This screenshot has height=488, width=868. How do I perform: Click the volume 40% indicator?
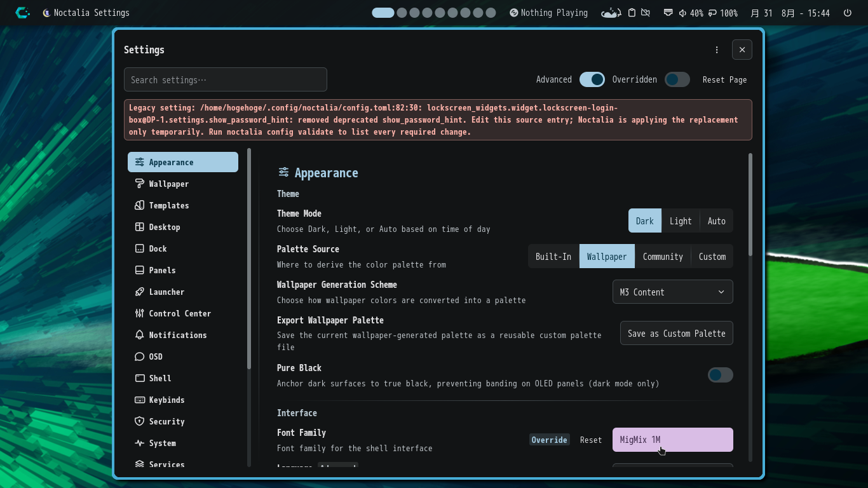[691, 13]
